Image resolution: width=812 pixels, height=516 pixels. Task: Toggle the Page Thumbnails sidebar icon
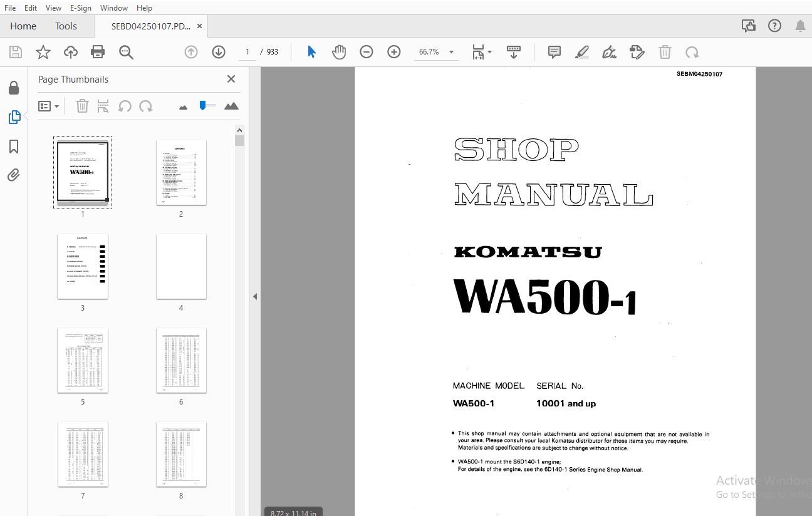tap(14, 117)
